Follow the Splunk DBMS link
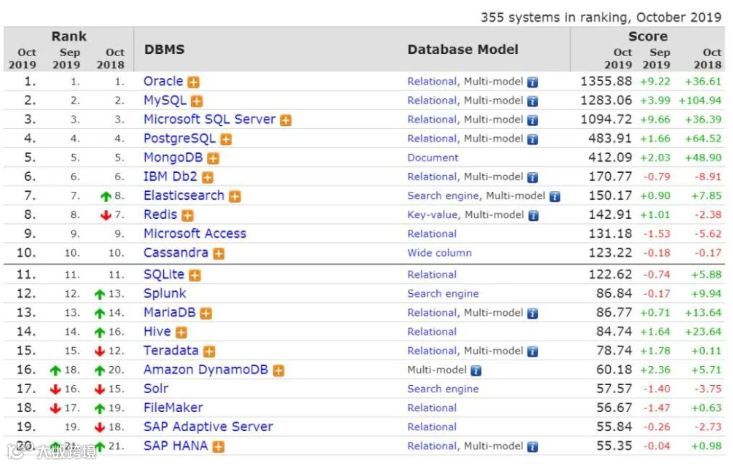 click(164, 293)
